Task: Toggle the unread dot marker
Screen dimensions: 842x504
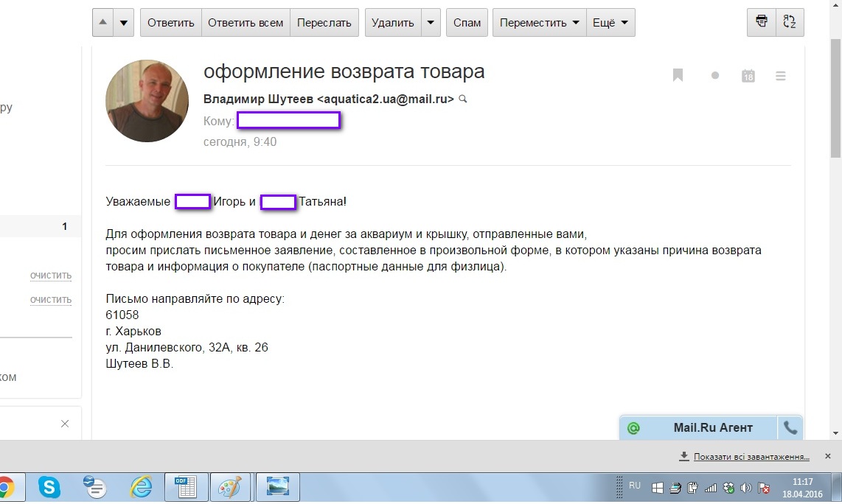Action: [714, 75]
